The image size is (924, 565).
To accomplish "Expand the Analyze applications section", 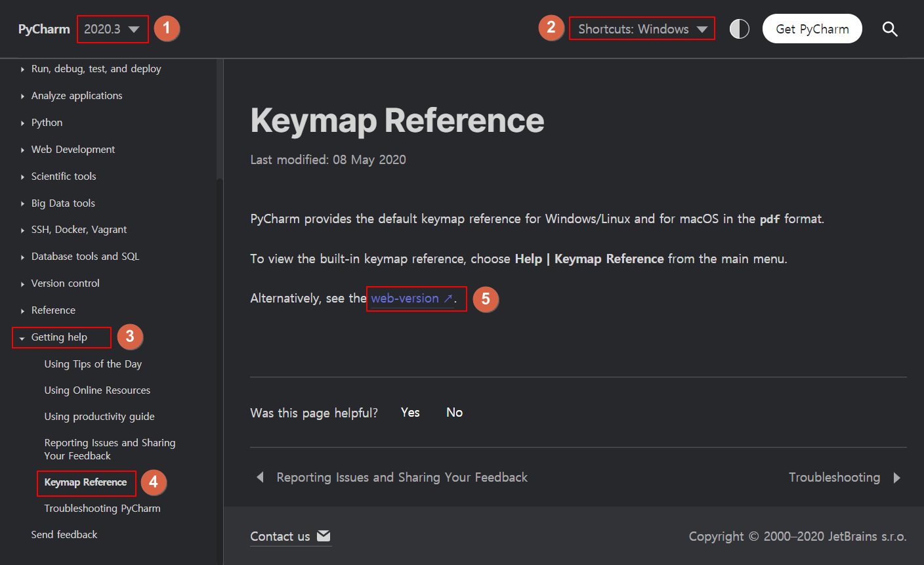I will (77, 96).
